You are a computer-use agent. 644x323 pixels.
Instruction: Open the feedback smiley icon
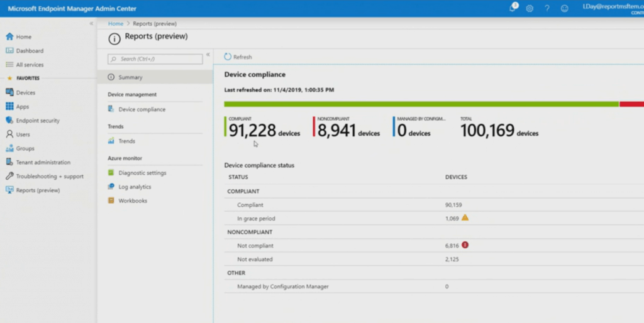point(565,9)
